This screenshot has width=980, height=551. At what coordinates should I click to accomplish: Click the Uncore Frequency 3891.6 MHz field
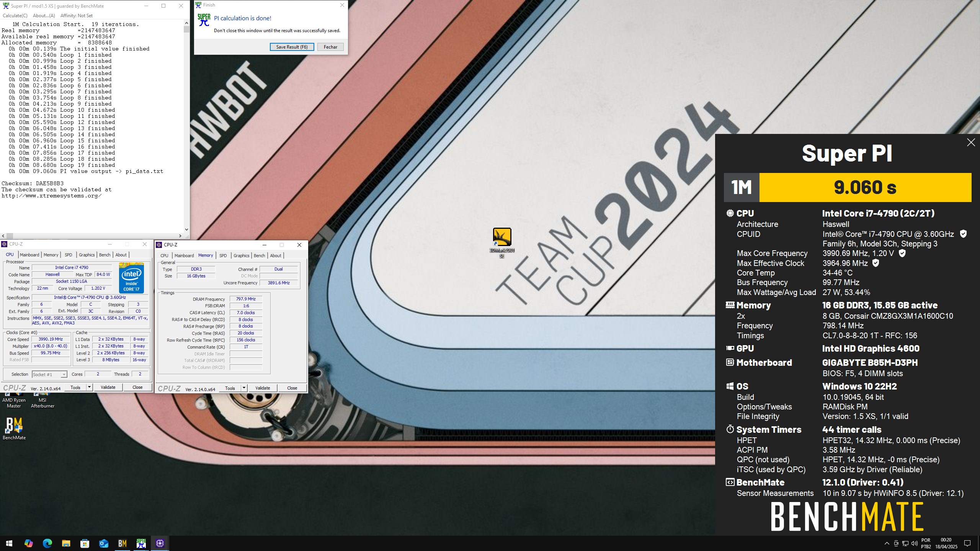click(279, 283)
